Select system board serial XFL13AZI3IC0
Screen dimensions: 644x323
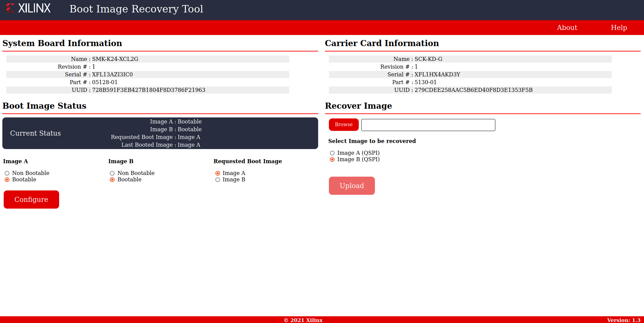click(112, 74)
